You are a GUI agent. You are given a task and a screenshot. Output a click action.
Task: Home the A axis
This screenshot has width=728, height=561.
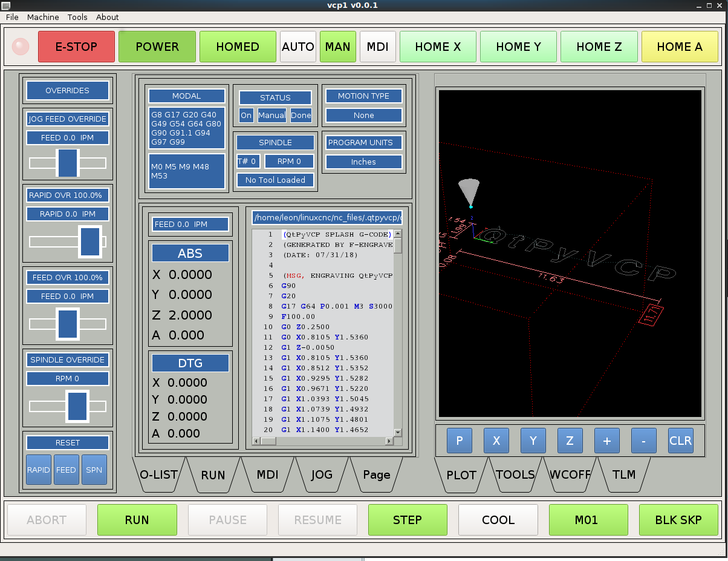(x=680, y=47)
